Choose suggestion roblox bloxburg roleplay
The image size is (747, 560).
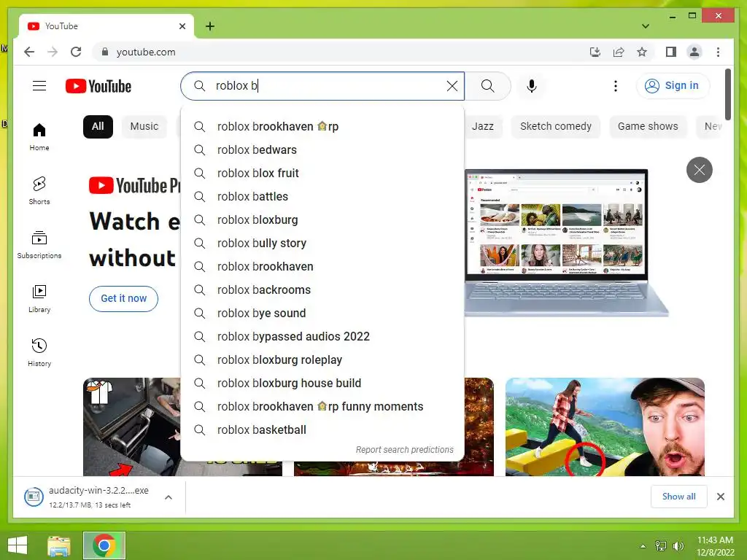click(322, 360)
